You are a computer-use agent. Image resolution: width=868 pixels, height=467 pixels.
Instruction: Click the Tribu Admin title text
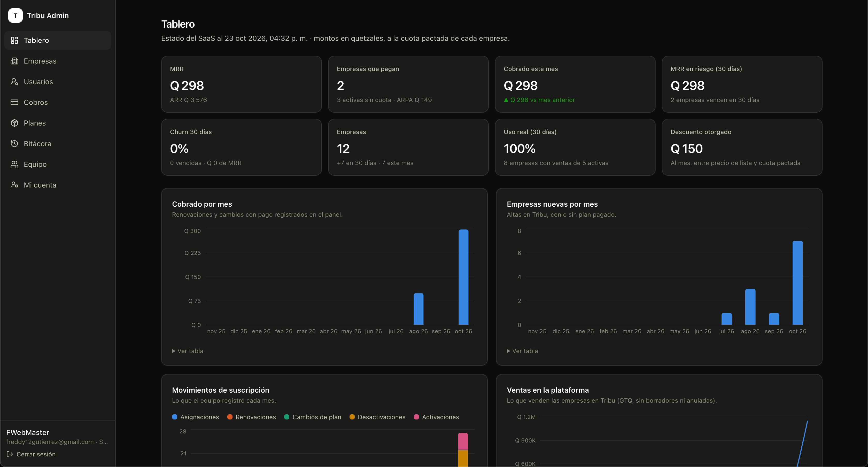point(48,15)
